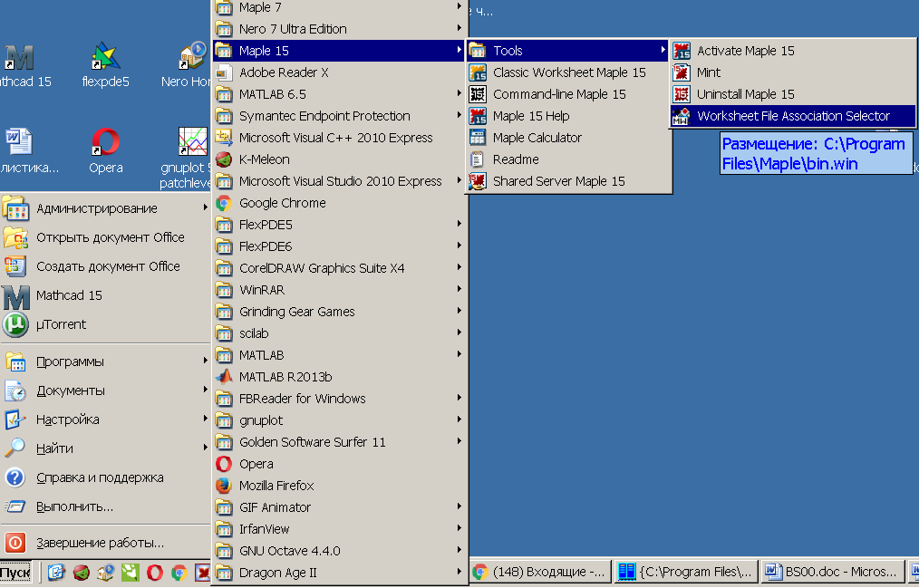Click the µTorrent icon in Start menu

coord(15,324)
